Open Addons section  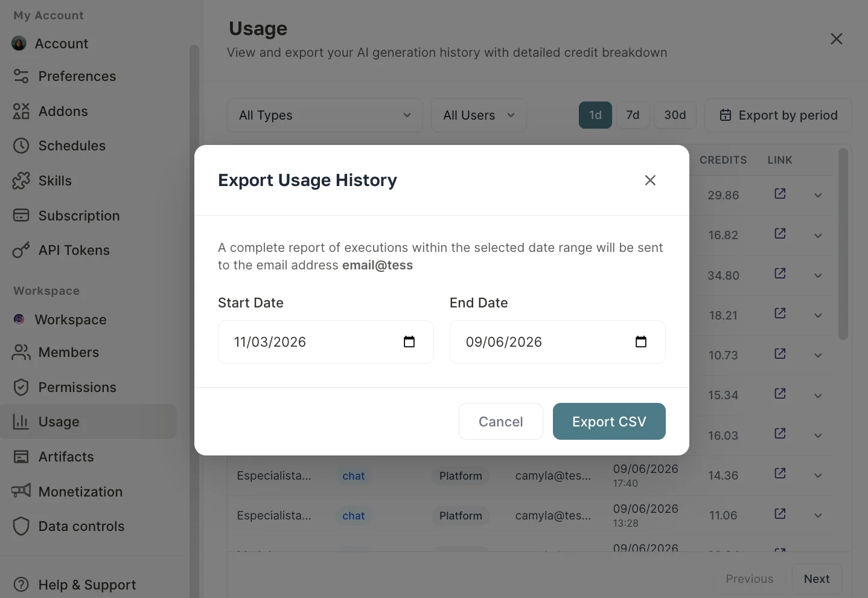(63, 111)
